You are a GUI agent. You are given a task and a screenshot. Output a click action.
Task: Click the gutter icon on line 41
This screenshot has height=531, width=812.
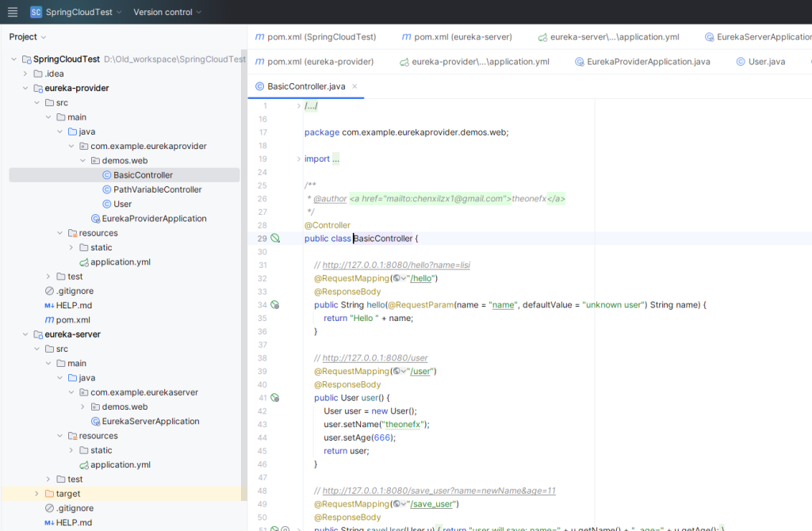[x=275, y=398]
